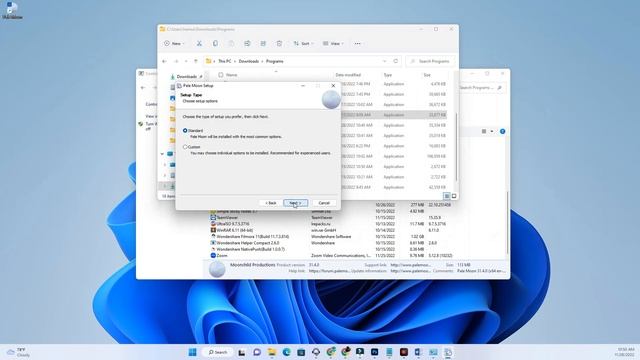Viewport: 640px width, 360px height.
Task: Open the desktop shortcut icon
Action: pos(12,10)
